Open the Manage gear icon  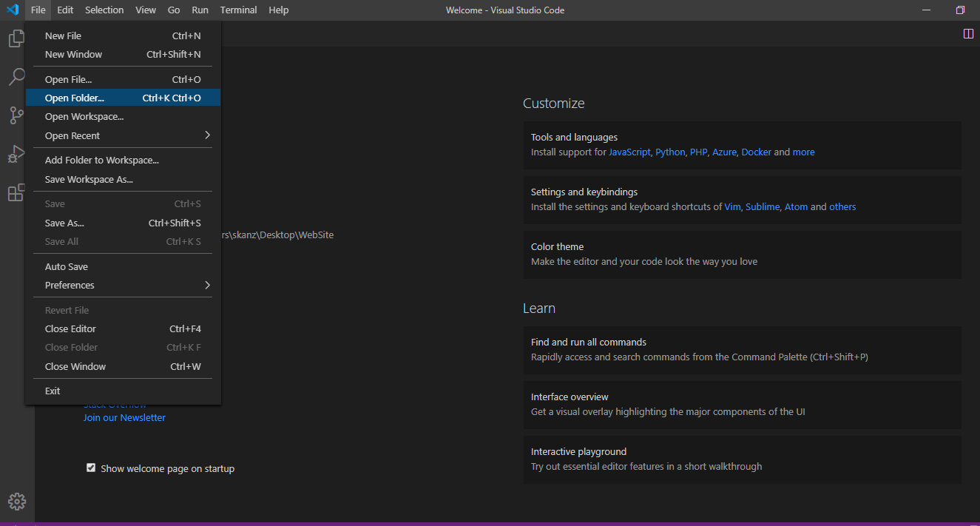coord(16,502)
